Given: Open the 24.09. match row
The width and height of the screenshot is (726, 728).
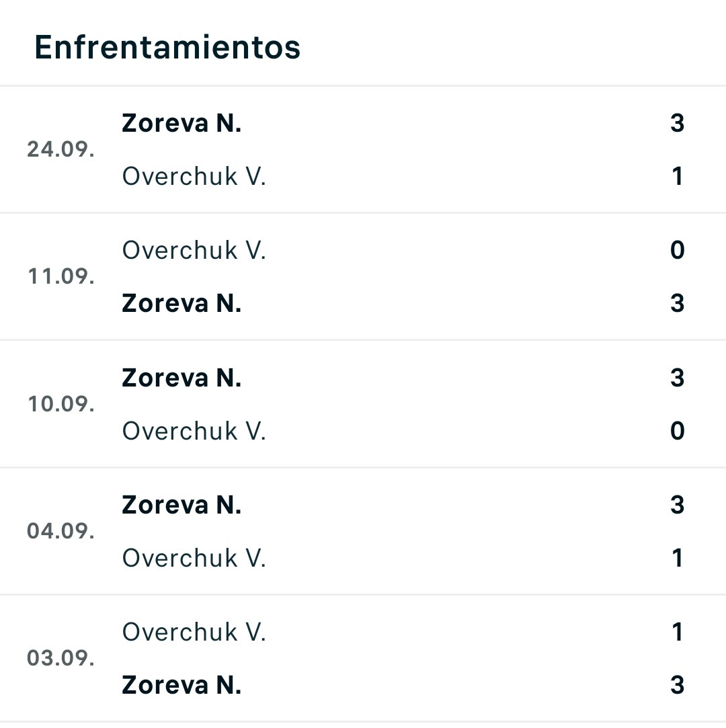Looking at the screenshot, I should (x=363, y=149).
